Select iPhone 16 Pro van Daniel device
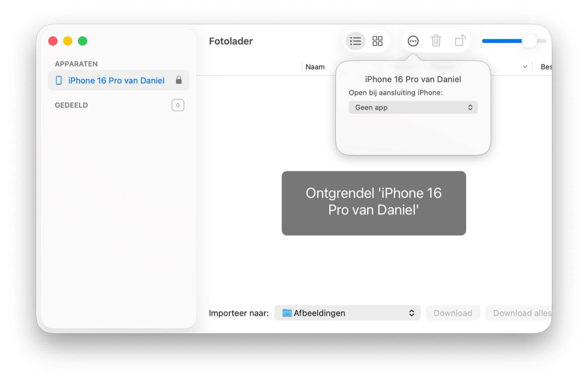The width and height of the screenshot is (588, 381). [x=119, y=80]
